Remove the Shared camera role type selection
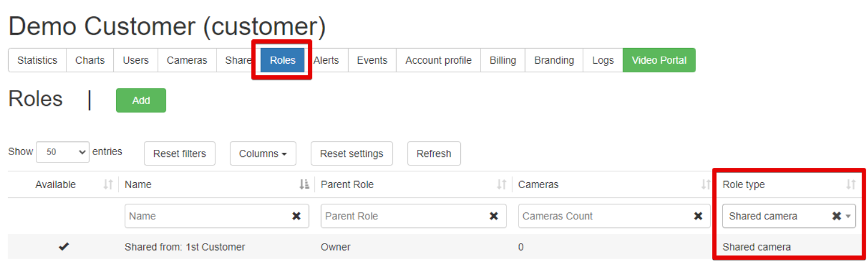The image size is (868, 265). pos(836,216)
